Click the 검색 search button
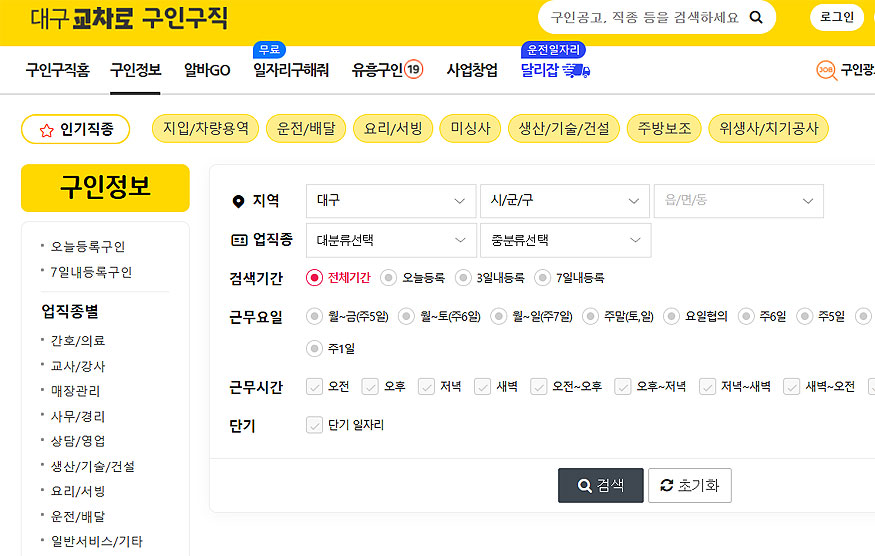875x556 pixels. (x=600, y=485)
